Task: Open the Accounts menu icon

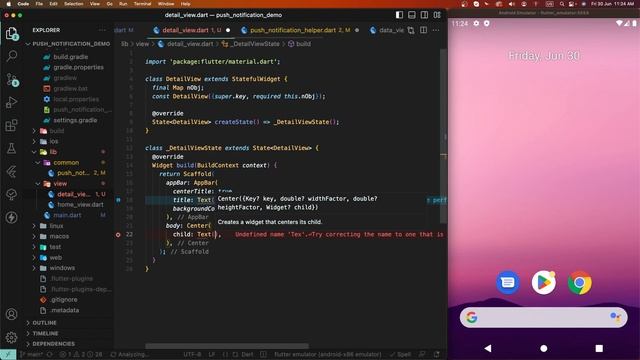Action: (x=12, y=314)
